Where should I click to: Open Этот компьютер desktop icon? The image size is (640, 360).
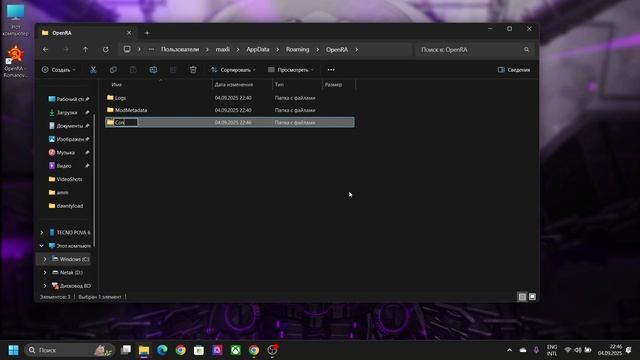pos(16,19)
